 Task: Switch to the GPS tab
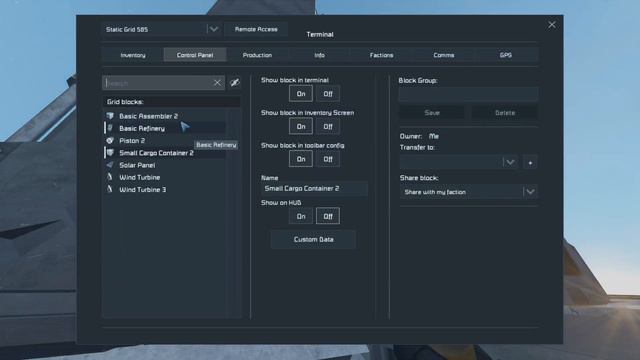pos(506,55)
